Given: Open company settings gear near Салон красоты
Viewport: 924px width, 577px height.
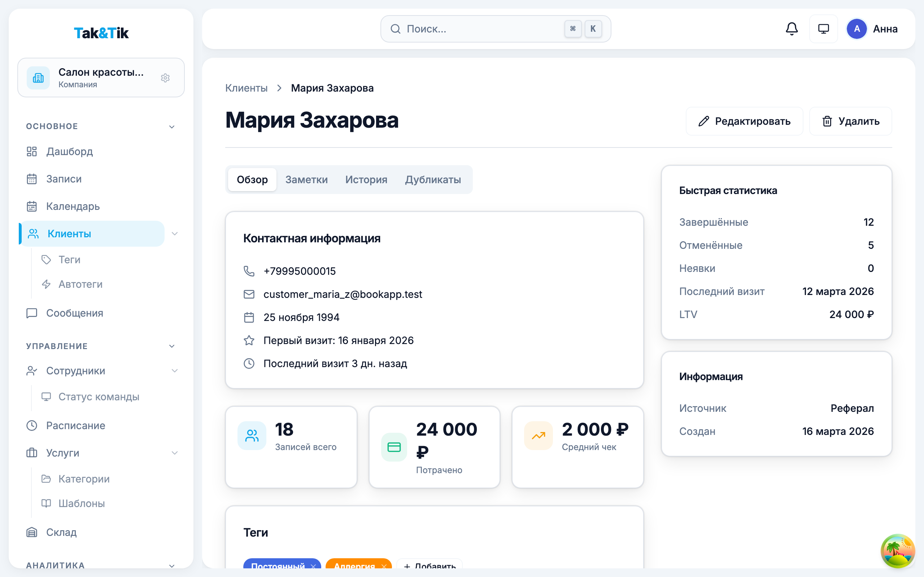Looking at the screenshot, I should 165,78.
